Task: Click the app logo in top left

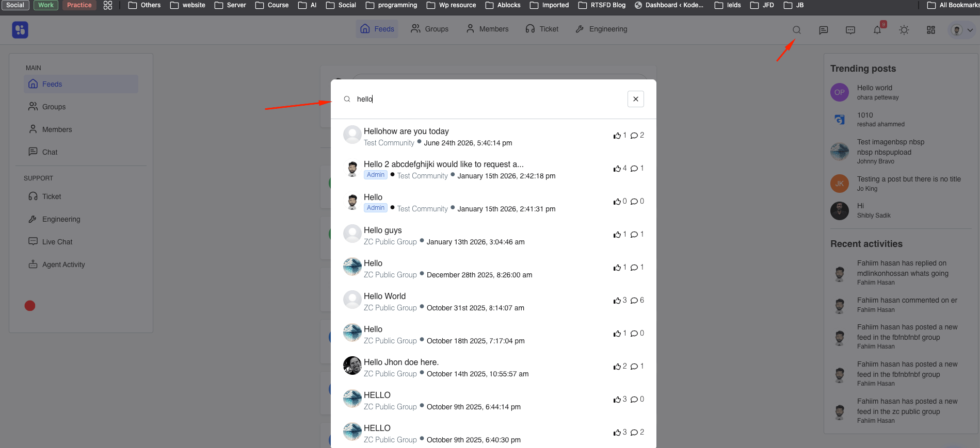Action: click(20, 30)
